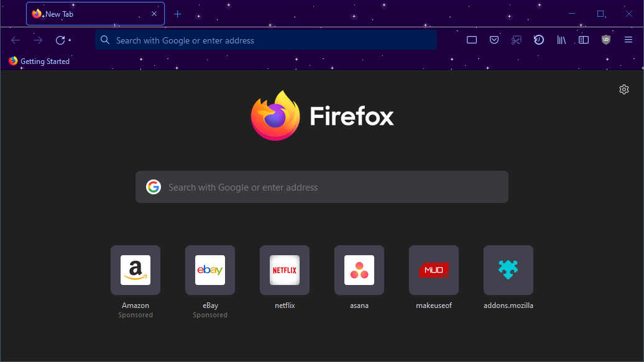Image resolution: width=644 pixels, height=362 pixels.
Task: Select the New Tab tab
Action: click(87, 14)
